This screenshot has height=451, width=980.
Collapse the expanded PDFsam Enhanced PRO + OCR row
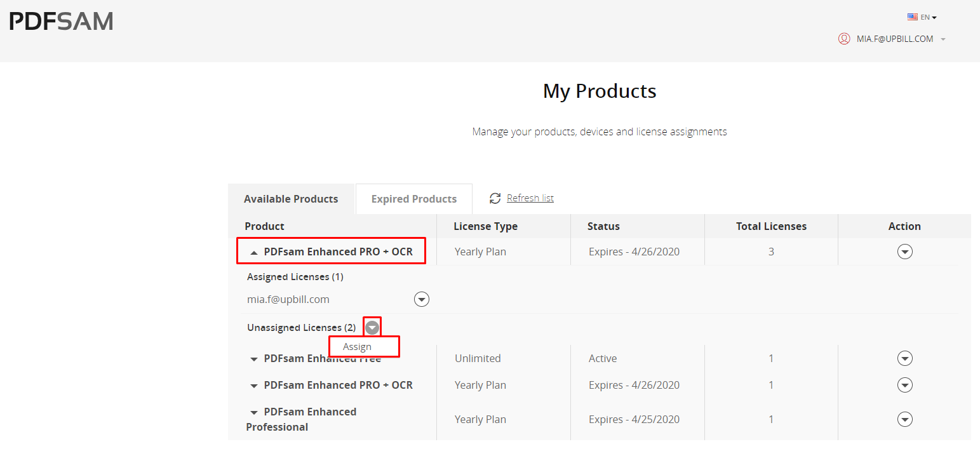(254, 252)
